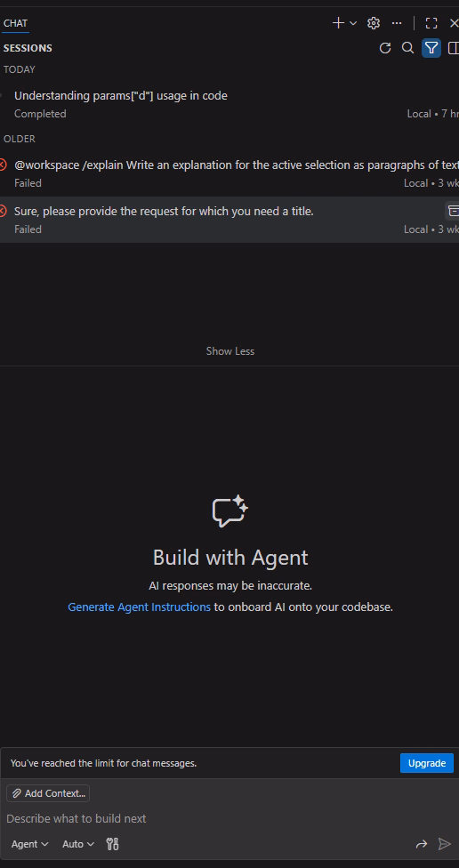
Task: Open chat settings gear icon
Action: (374, 23)
